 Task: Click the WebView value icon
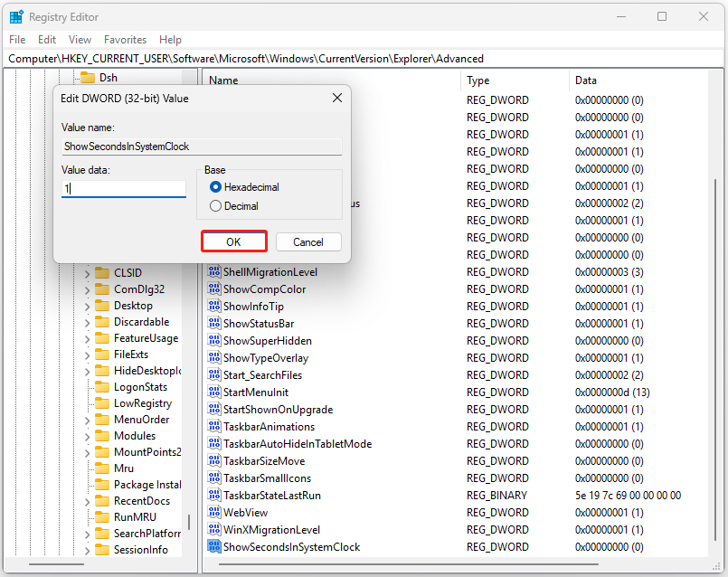[x=214, y=512]
